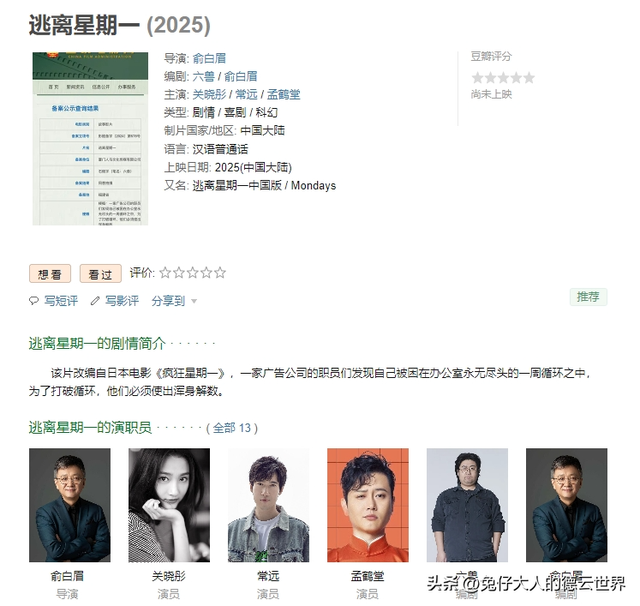The height and width of the screenshot is (606, 640).
Task: Open the 分享到 dropdown arrow
Action: pyautogui.click(x=194, y=302)
